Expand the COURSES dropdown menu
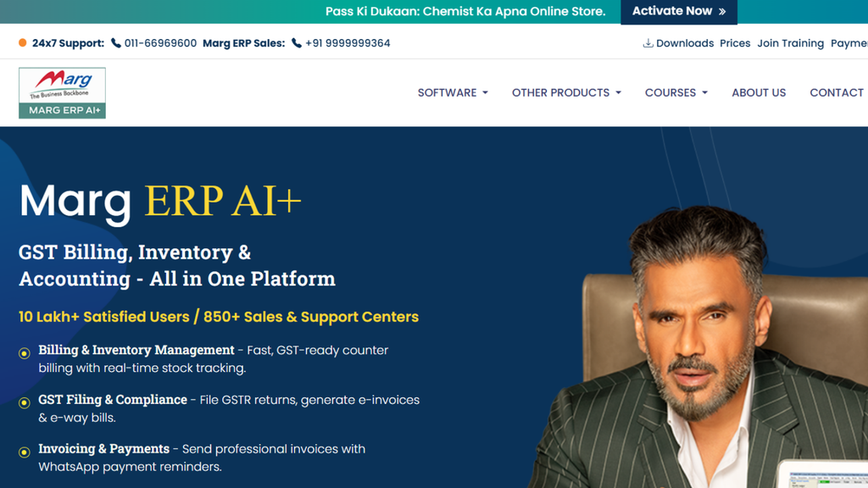This screenshot has width=868, height=488. coord(676,92)
